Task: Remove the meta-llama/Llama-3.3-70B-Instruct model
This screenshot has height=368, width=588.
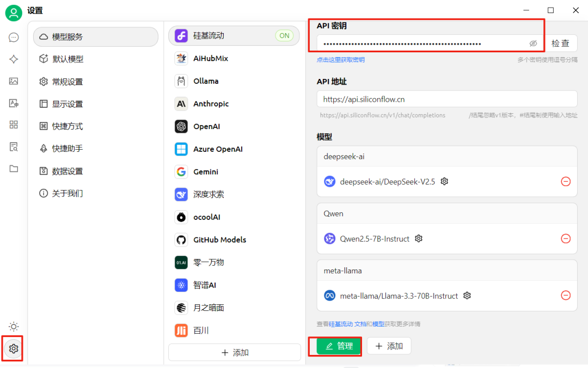Action: (x=566, y=296)
